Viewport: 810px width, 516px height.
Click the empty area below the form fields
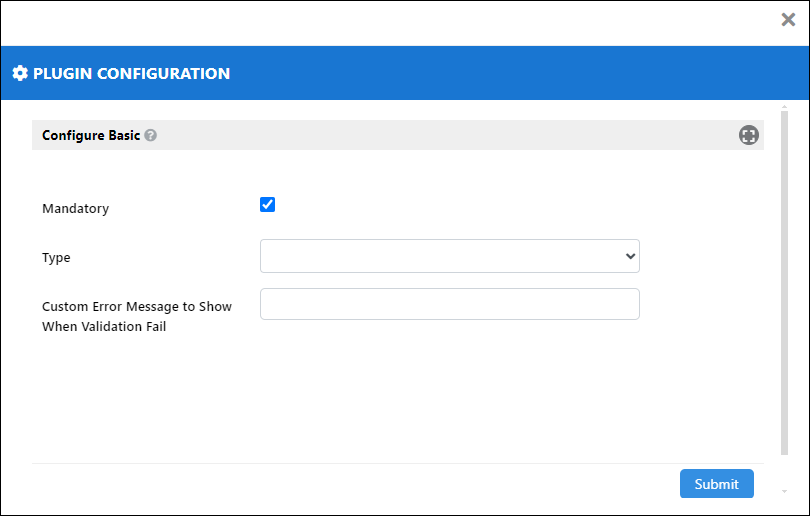398,400
